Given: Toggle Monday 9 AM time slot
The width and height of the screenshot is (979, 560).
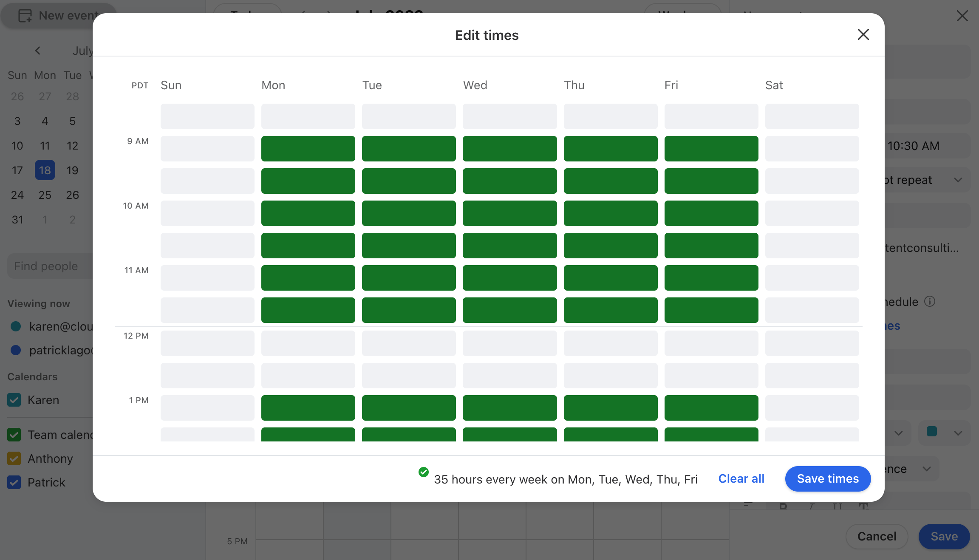Looking at the screenshot, I should coord(308,149).
